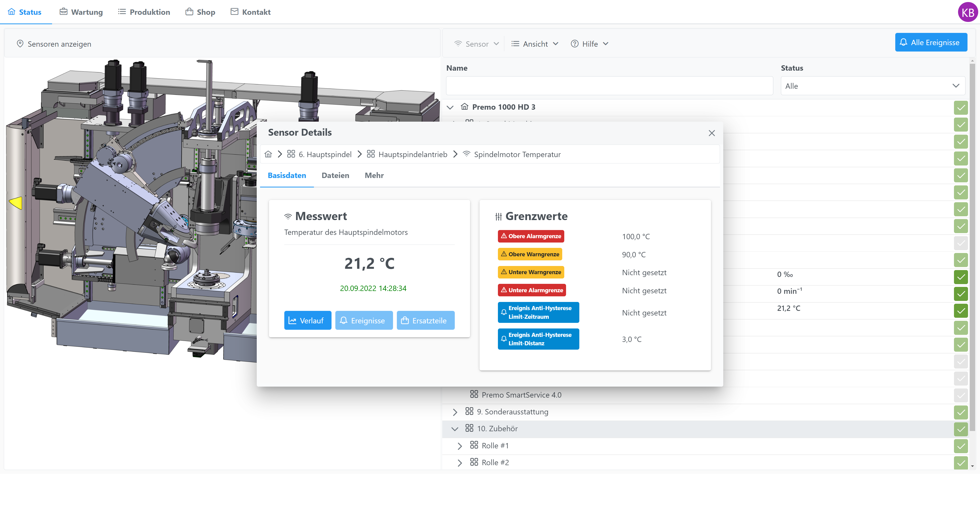
Task: Close the Sensor Details dialog
Action: (x=712, y=133)
